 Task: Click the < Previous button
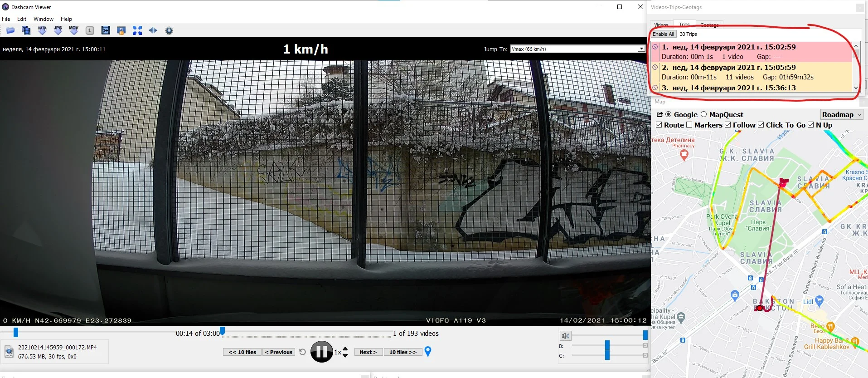(279, 352)
